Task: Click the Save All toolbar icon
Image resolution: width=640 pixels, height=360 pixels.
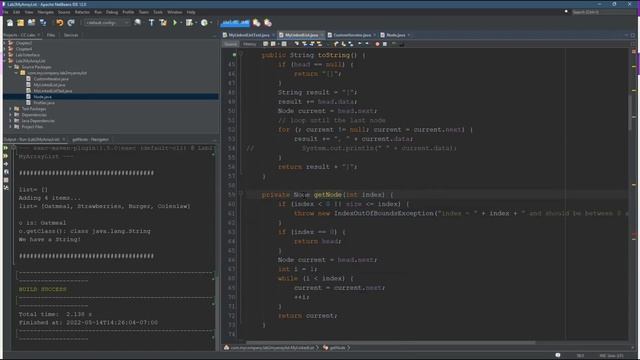Action: coord(43,23)
